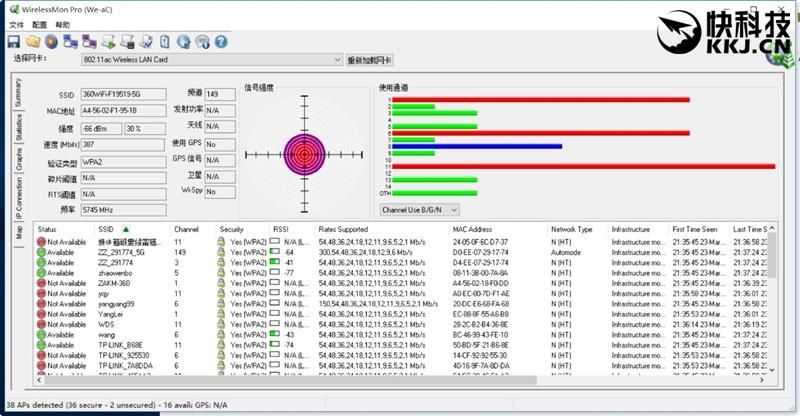
Task: Open the yellow folder toolbar icon
Action: pos(33,42)
